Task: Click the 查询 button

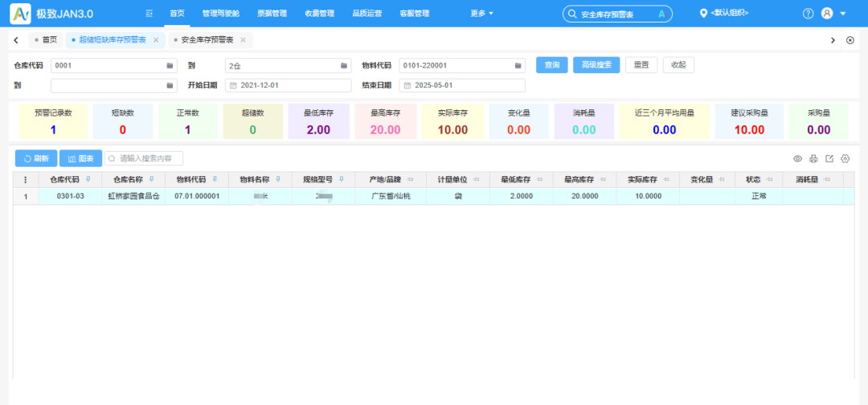Action: [x=551, y=65]
